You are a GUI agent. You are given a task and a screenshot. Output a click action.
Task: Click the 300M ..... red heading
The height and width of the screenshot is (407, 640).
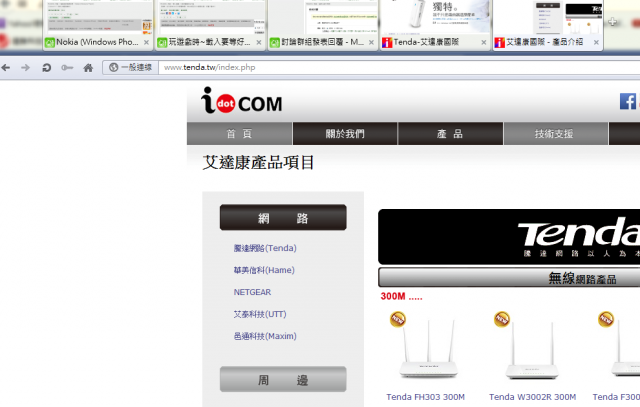pyautogui.click(x=401, y=296)
